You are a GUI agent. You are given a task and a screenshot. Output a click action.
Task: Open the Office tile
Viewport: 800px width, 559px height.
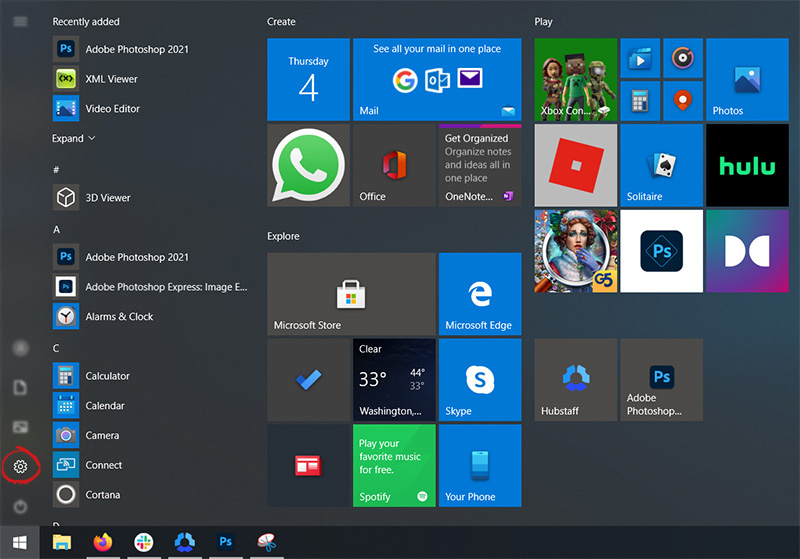tap(394, 165)
